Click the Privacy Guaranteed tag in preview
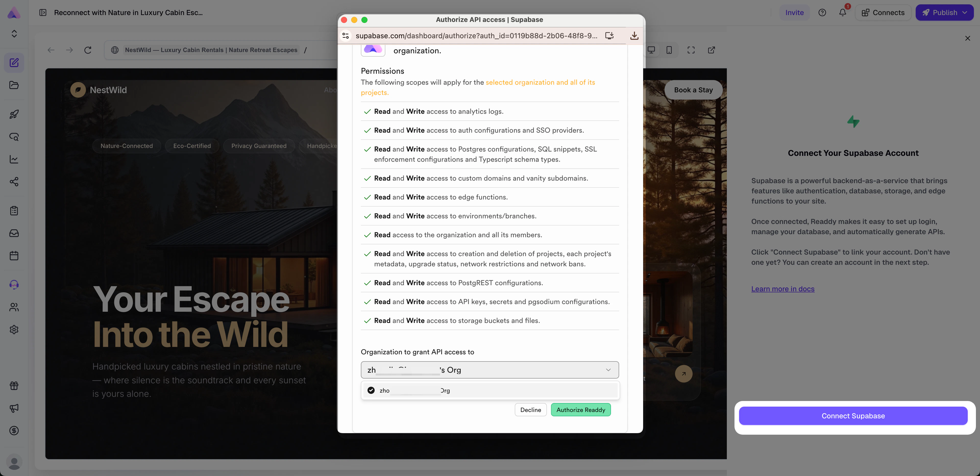This screenshot has width=980, height=476. (x=259, y=146)
